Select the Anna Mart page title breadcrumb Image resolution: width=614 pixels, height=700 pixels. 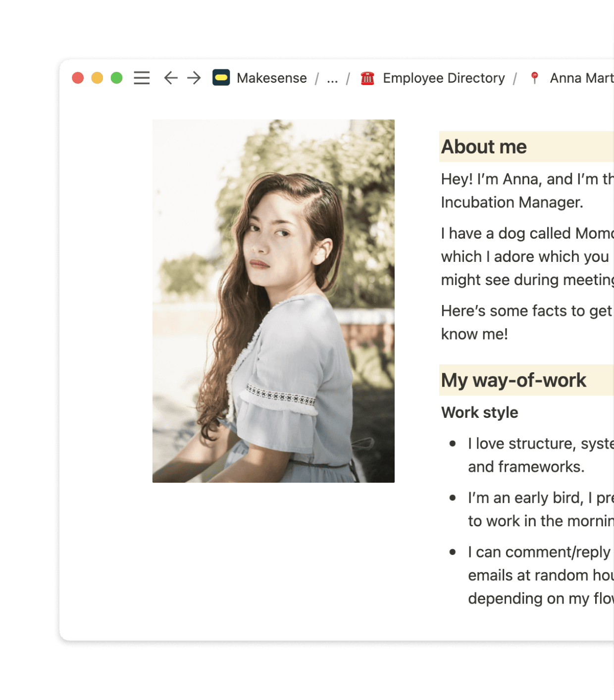coord(581,78)
